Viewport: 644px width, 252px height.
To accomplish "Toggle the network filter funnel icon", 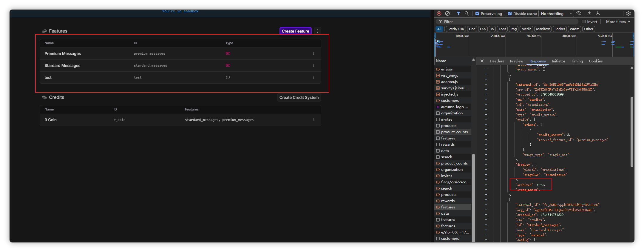I will coord(458,13).
